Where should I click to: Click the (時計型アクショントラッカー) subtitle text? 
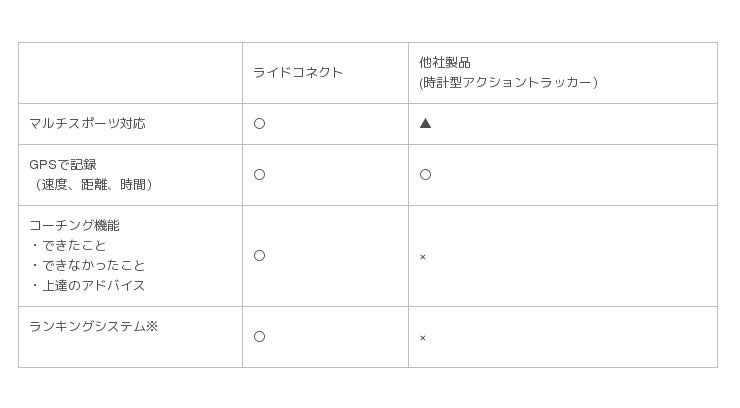pyautogui.click(x=508, y=83)
